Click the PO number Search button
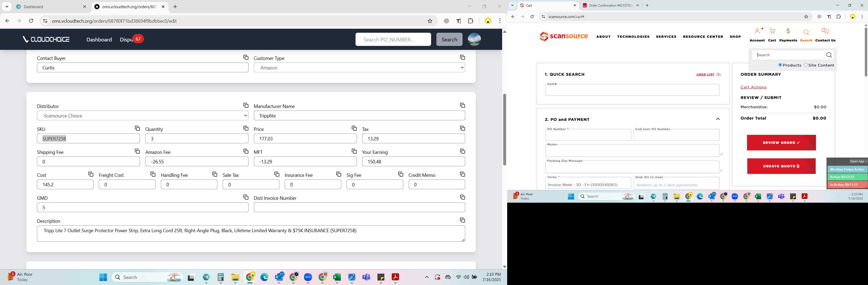This screenshot has width=868, height=285. pyautogui.click(x=449, y=39)
